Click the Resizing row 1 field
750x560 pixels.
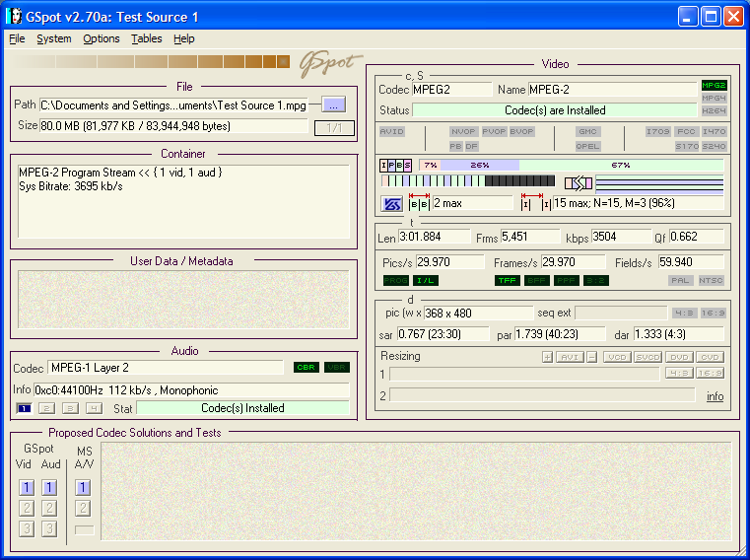pos(524,374)
